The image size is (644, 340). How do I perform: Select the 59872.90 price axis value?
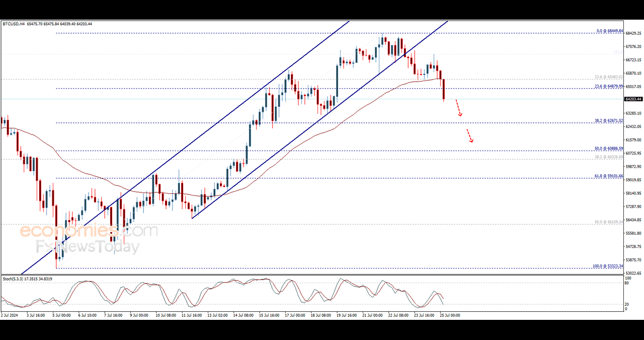634,167
